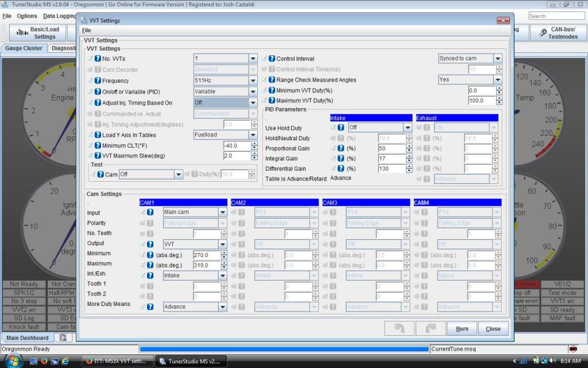Screen dimensions: 588x368
Task: Open help for CAM1 Input setting
Action: [x=150, y=212]
